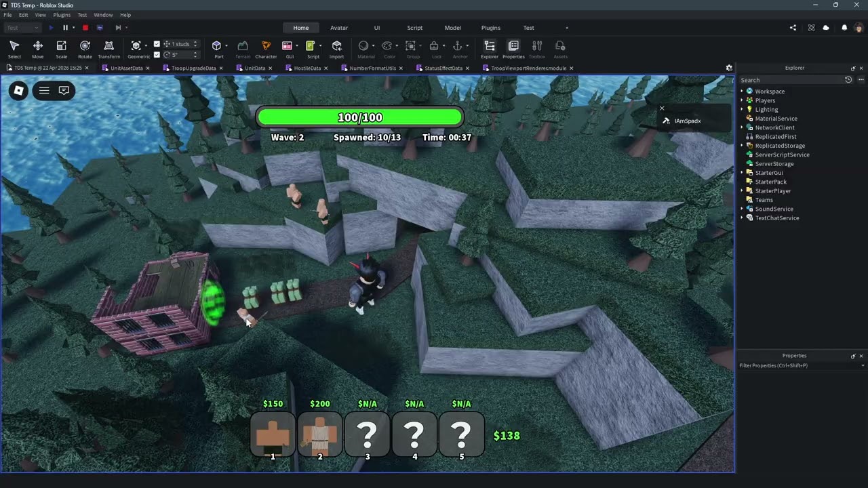Select Lighting in Explorer
Screen dimensions: 868x488
(x=766, y=109)
